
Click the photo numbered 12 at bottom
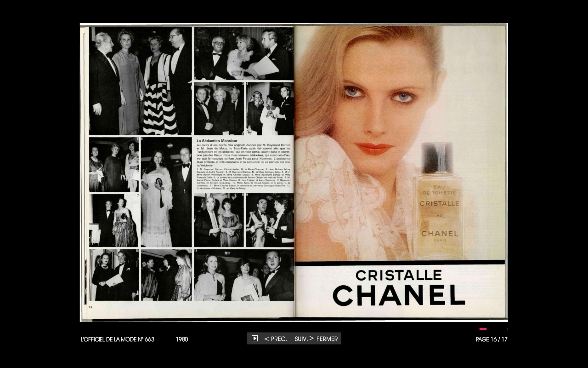pyautogui.click(x=243, y=275)
